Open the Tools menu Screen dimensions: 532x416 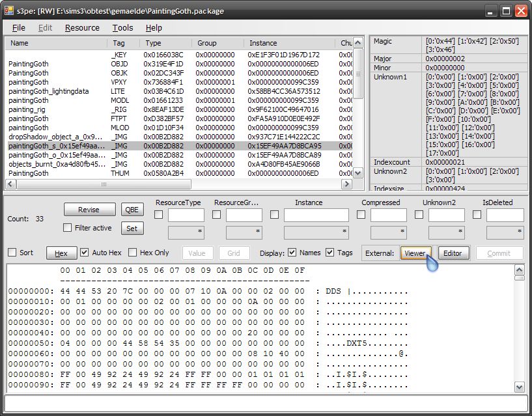point(122,28)
